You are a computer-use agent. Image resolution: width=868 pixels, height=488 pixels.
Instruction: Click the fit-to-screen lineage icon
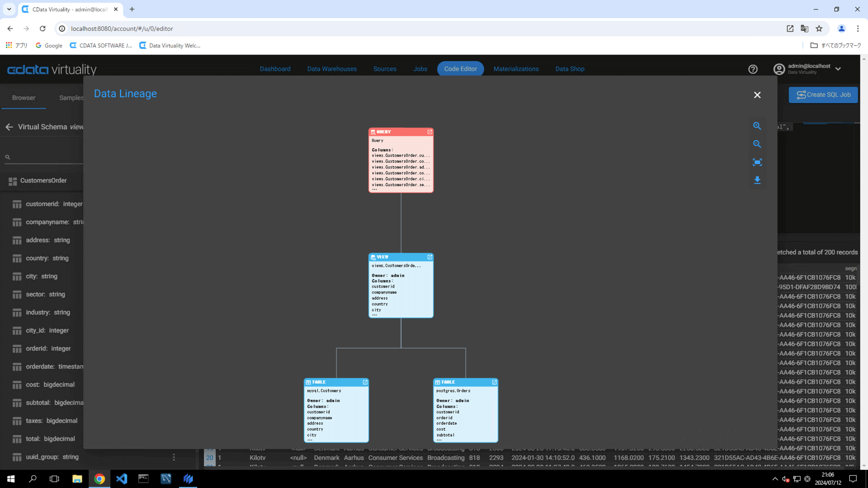pos(757,162)
